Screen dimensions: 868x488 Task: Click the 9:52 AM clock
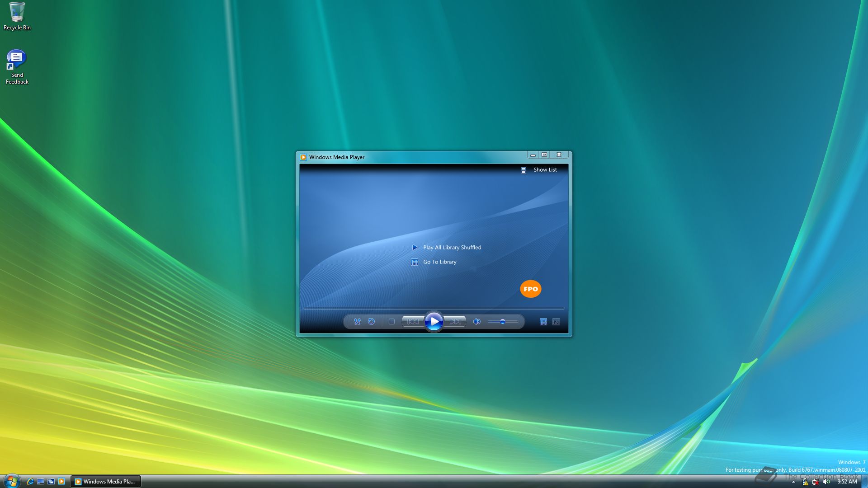[847, 482]
